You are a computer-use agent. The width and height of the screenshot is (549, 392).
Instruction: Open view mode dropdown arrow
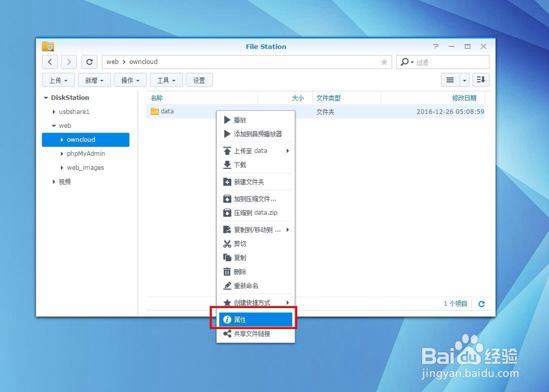click(464, 80)
